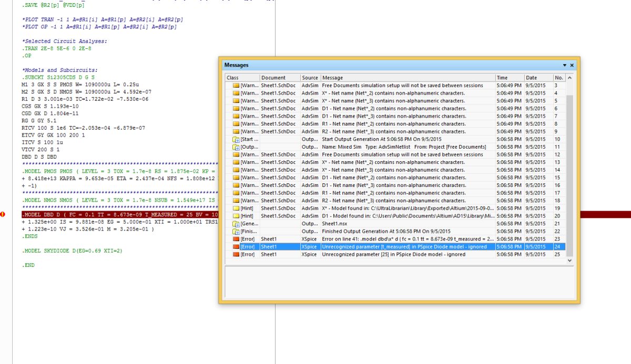This screenshot has width=631, height=364.
Task: Sort messages by the Time column header
Action: 510,78
